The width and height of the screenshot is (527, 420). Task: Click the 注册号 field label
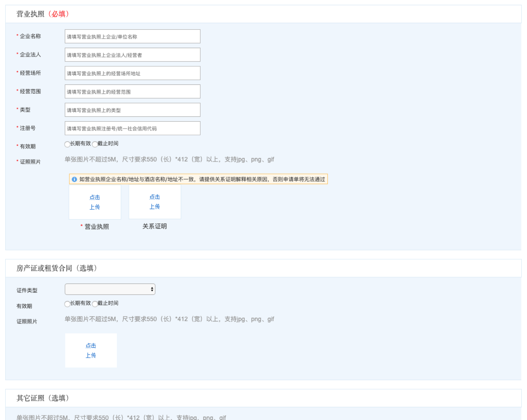[27, 128]
